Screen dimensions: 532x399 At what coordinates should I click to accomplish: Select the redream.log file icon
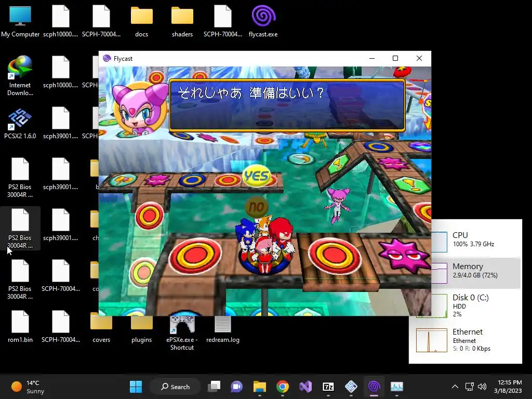222,328
